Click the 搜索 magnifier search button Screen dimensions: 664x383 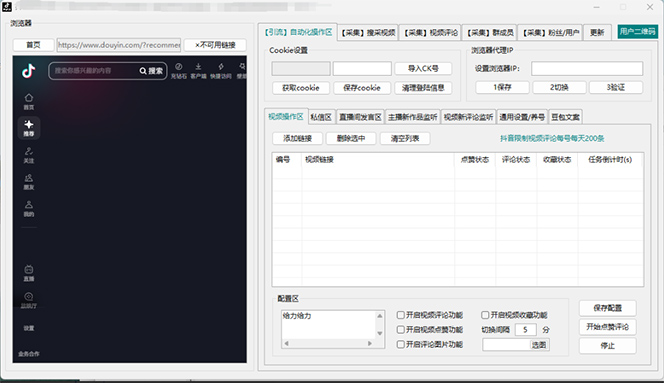(x=151, y=71)
